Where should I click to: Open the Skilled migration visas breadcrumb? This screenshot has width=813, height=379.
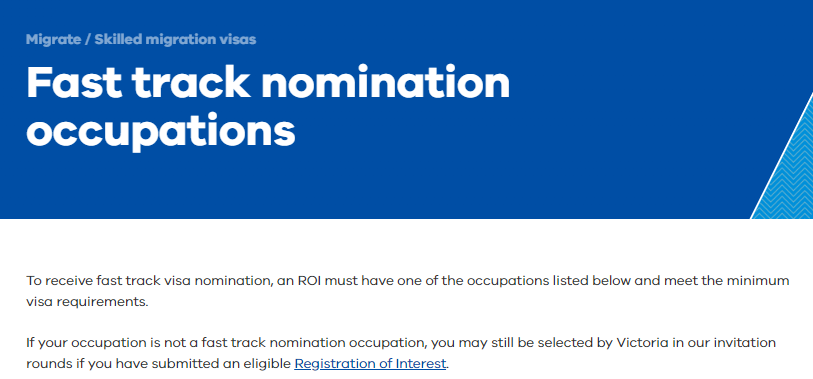pos(175,39)
